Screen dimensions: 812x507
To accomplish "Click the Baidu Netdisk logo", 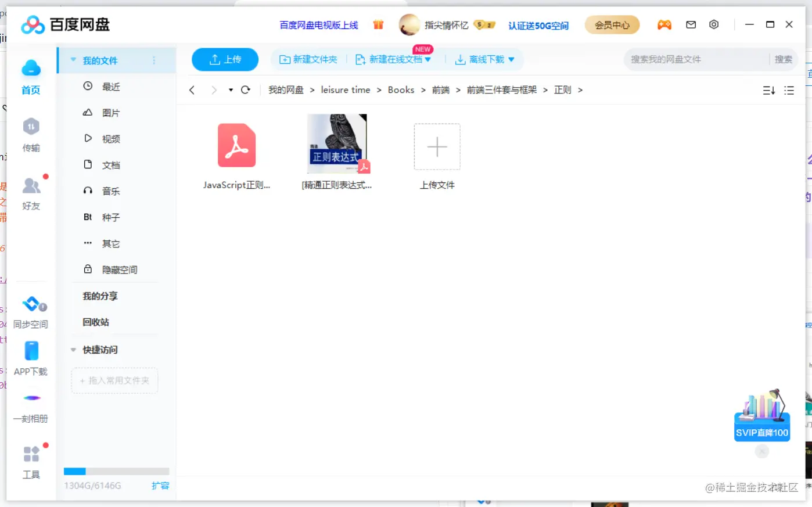I will coord(66,25).
